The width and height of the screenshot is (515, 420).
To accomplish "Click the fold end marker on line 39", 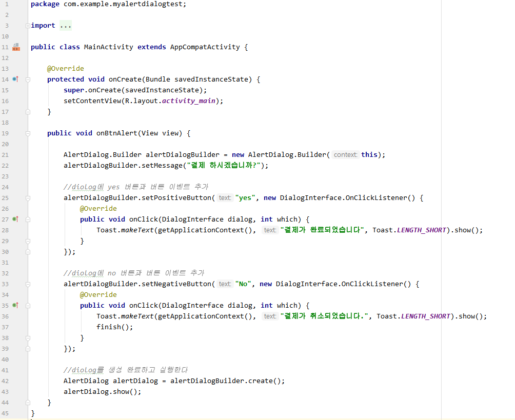I will point(28,349).
